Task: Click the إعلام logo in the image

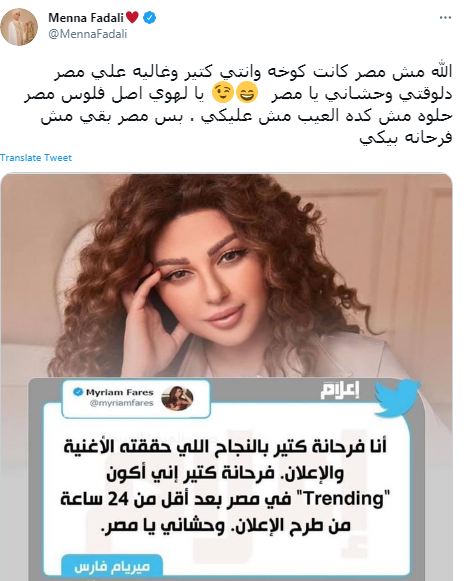Action: 340,390
